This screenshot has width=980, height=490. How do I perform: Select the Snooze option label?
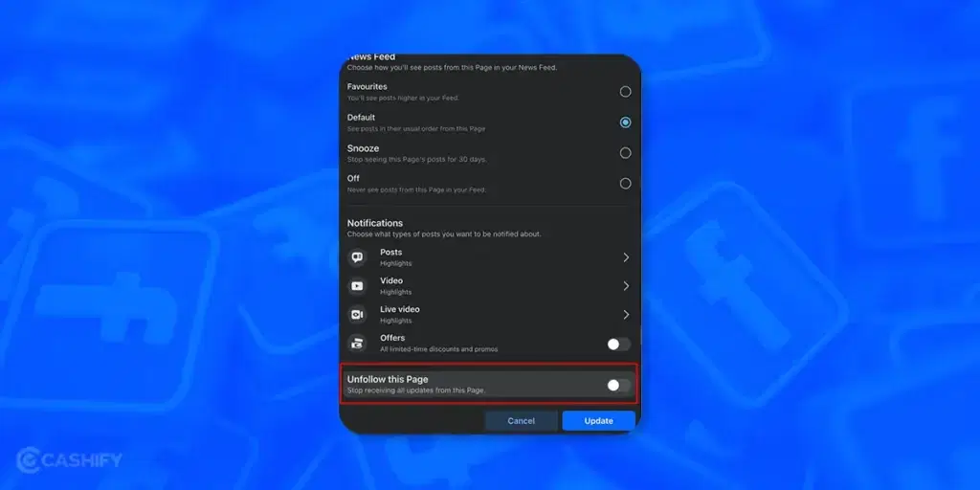(363, 148)
